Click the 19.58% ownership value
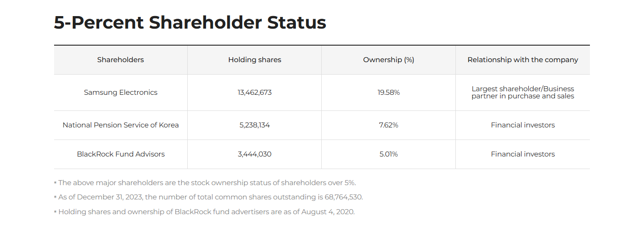The height and width of the screenshot is (237, 644). (388, 93)
